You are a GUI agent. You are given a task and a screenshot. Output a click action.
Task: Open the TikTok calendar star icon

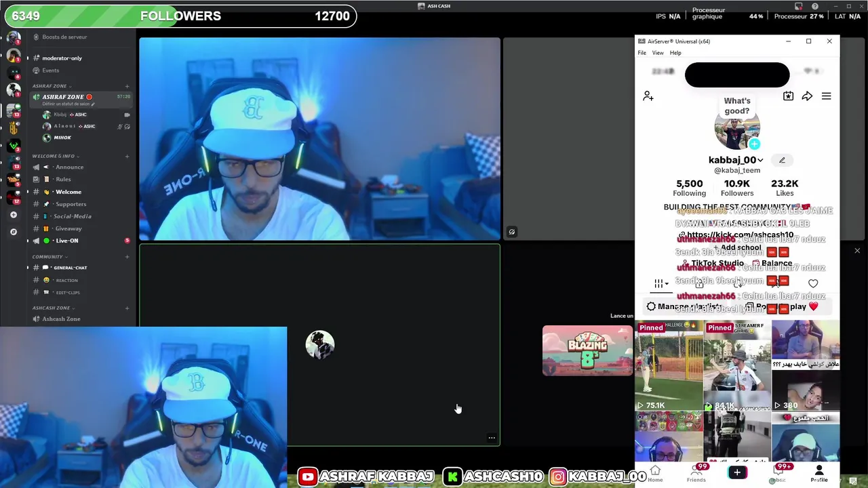coord(788,96)
